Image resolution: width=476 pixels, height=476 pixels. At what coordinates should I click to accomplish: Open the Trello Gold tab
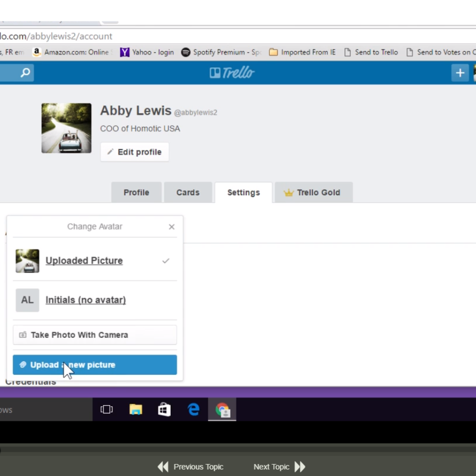pos(314,192)
